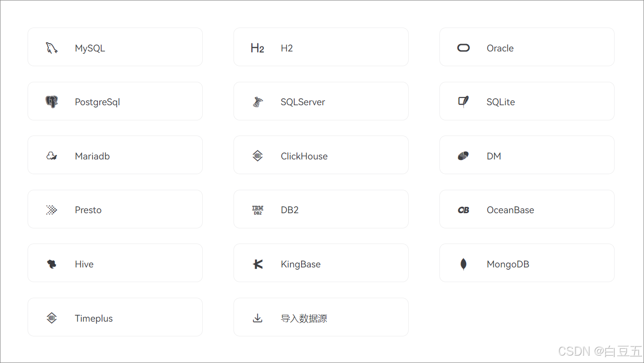Select the DB2 label

click(x=290, y=210)
